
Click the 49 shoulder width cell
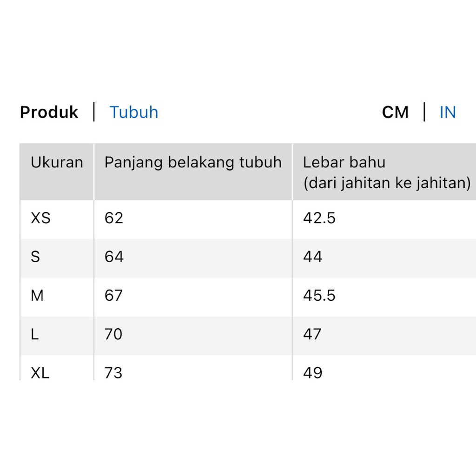[312, 372]
